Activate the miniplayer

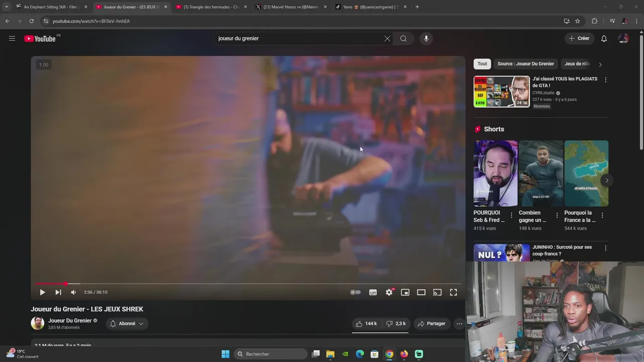(x=405, y=292)
